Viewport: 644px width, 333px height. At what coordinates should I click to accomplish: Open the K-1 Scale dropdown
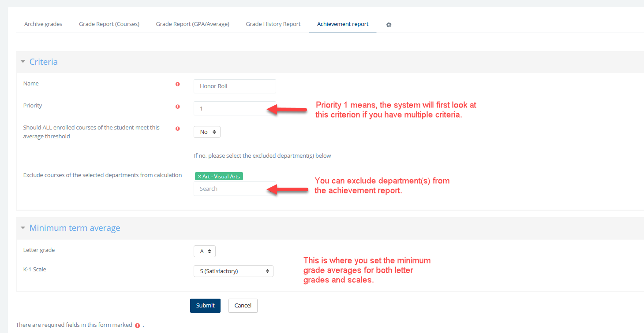[233, 271]
